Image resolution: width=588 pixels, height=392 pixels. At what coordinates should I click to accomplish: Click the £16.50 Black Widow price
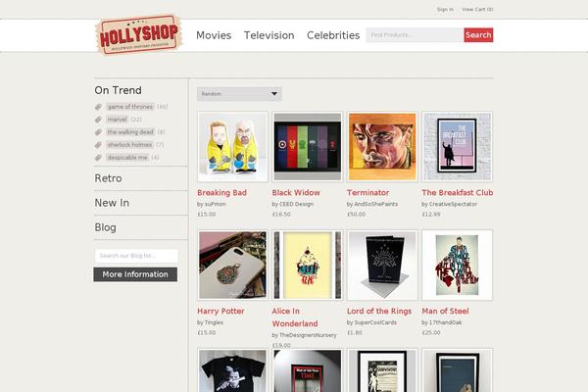[x=281, y=215]
